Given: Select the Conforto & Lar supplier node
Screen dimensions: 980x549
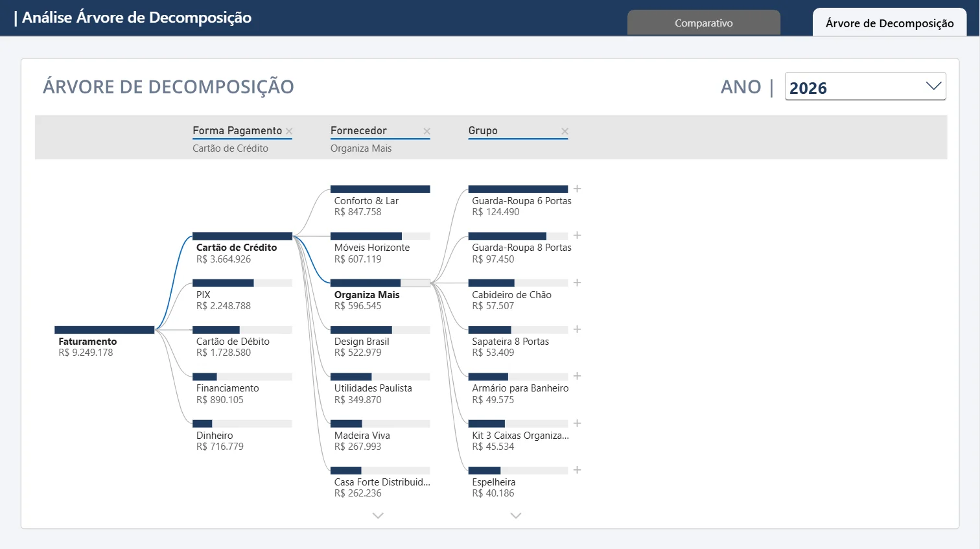Looking at the screenshot, I should 380,202.
